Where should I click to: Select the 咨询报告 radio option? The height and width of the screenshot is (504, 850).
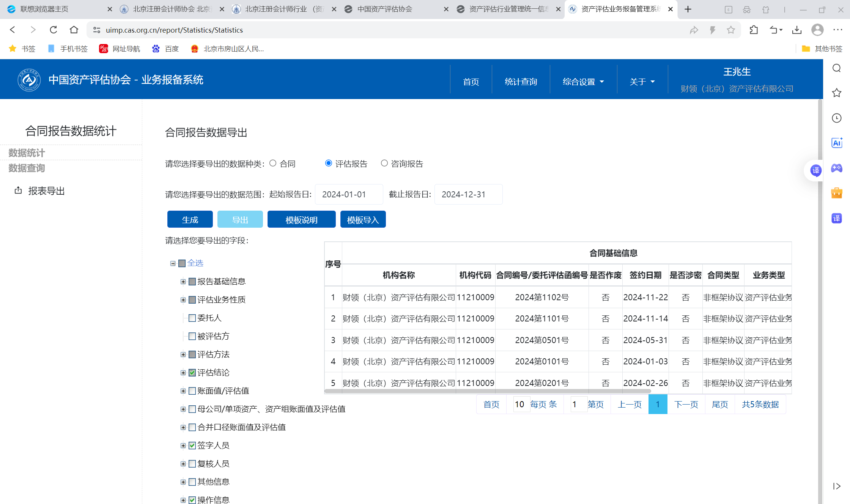(x=384, y=163)
